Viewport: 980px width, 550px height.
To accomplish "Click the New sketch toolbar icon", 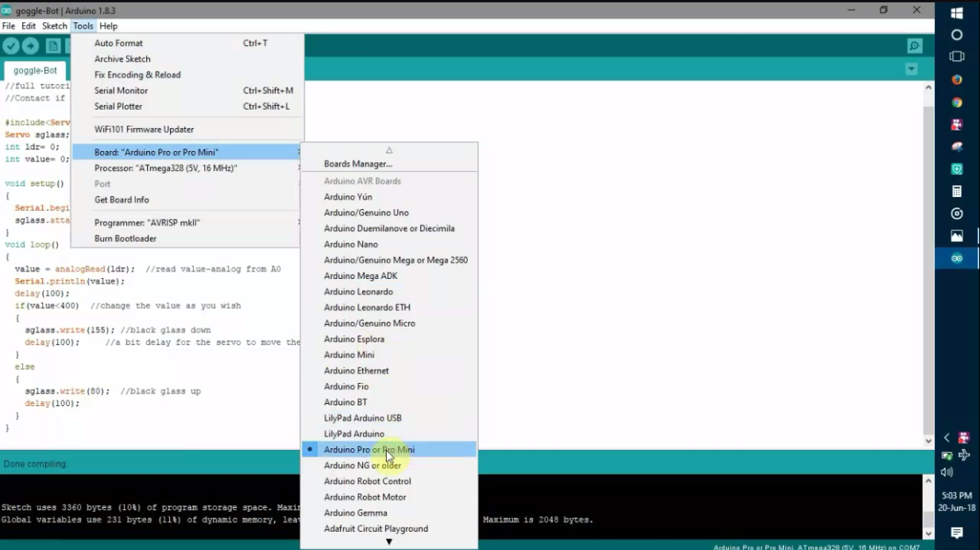I will (52, 47).
